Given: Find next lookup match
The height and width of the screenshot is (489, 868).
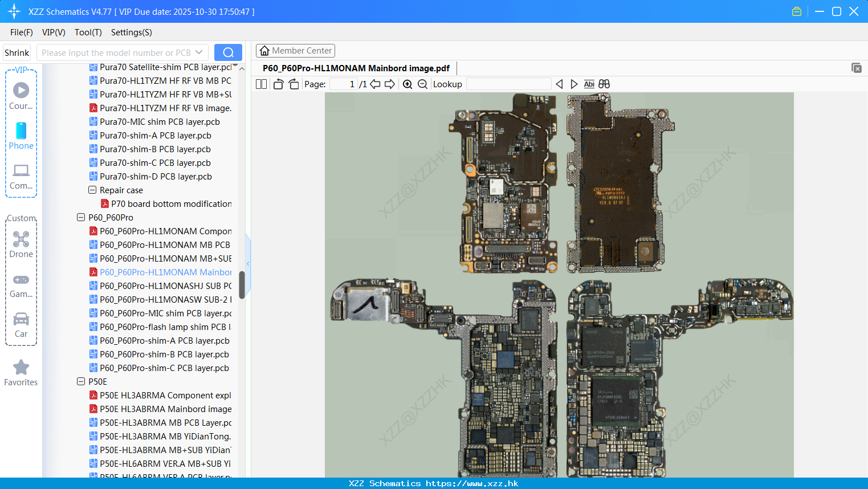Looking at the screenshot, I should (574, 84).
